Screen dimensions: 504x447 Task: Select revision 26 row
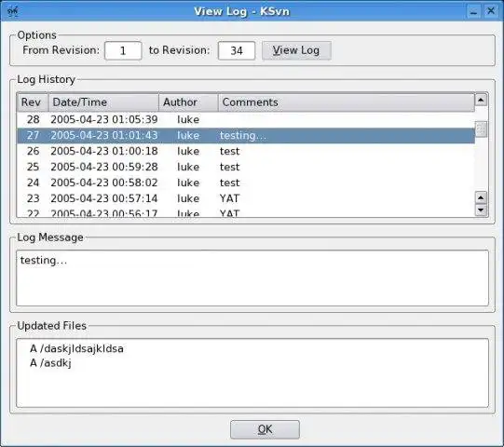246,151
